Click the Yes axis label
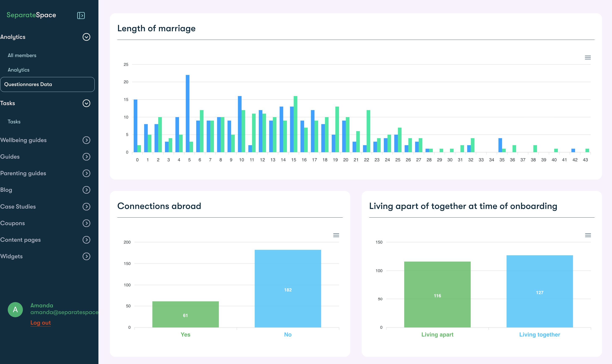This screenshot has height=364, width=612. tap(186, 335)
